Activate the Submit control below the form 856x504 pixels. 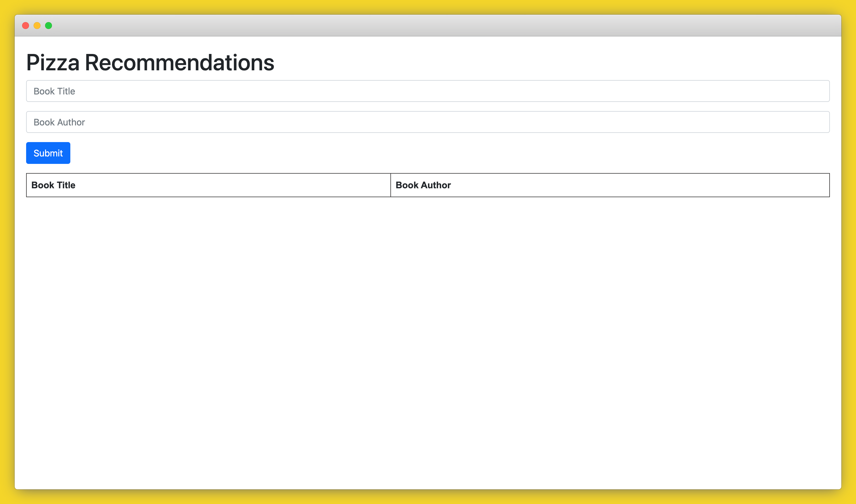click(x=48, y=153)
